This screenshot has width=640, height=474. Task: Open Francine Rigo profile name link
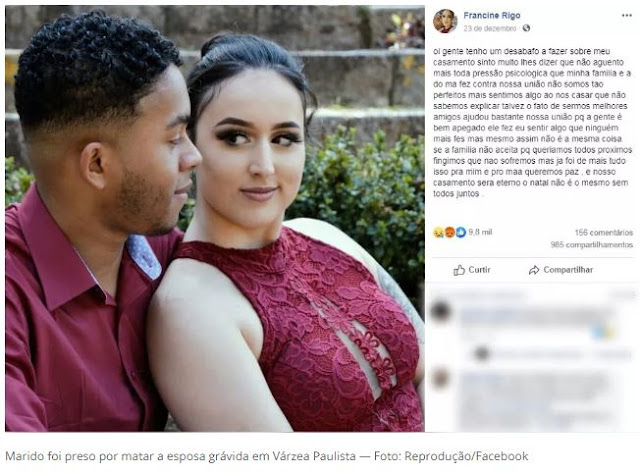(492, 16)
